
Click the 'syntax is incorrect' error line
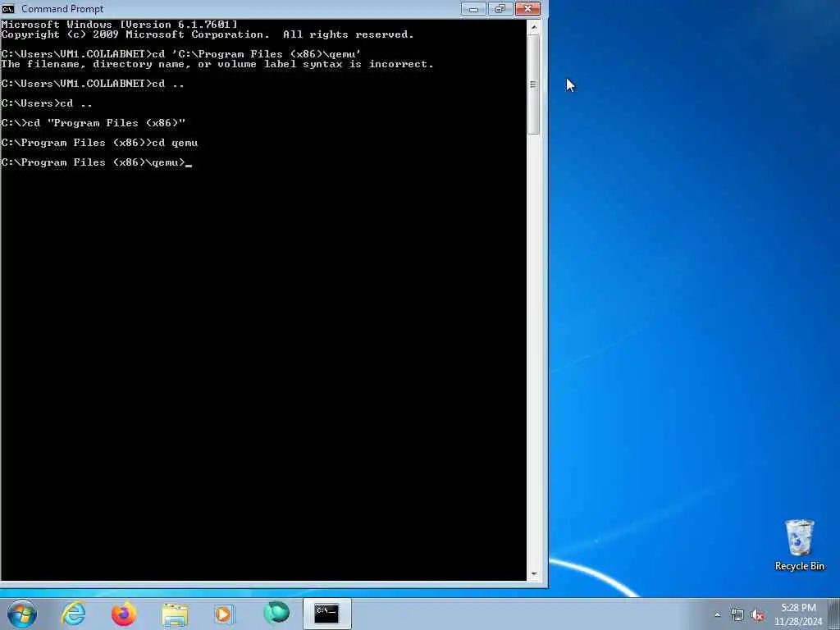click(x=217, y=64)
